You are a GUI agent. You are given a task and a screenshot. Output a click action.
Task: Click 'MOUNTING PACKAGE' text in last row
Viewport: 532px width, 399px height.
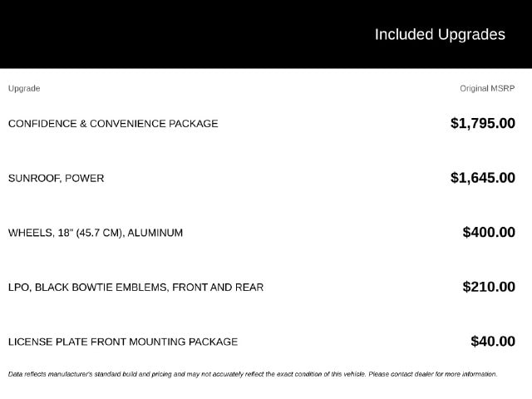[183, 342]
